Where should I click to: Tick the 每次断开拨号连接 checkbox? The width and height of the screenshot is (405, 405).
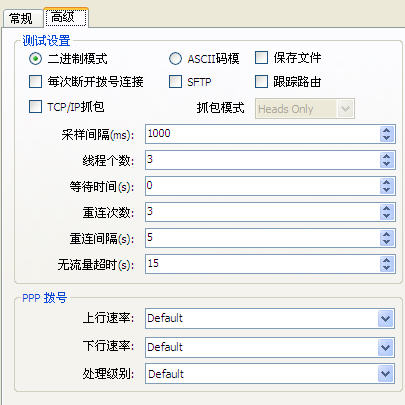point(35,81)
